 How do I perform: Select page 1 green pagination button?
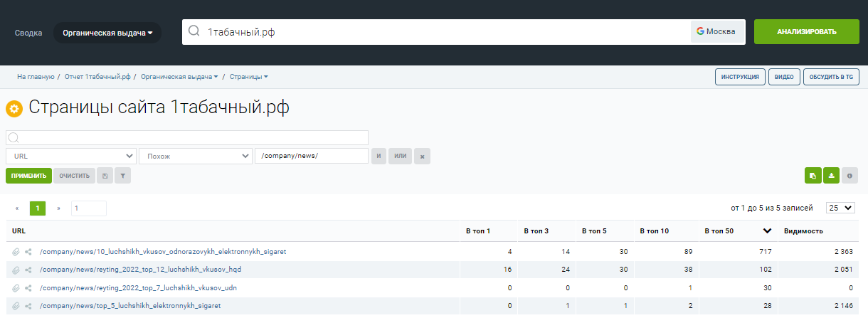38,208
